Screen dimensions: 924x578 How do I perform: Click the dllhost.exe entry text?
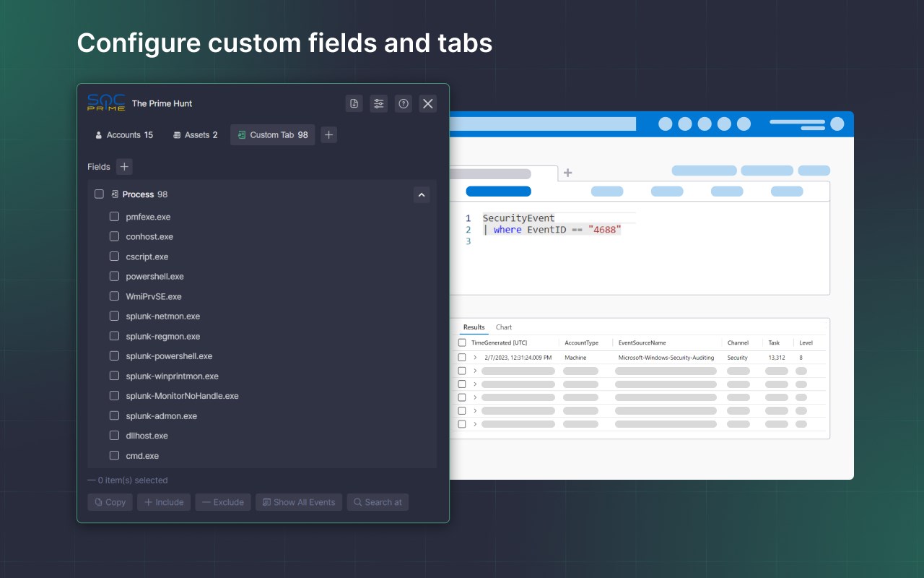(147, 436)
